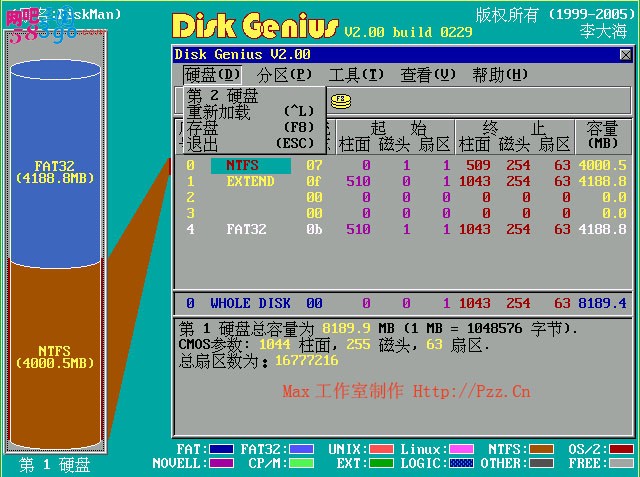640x477 pixels.
Task: Click the 4000.5 capacity value
Action: [602, 165]
